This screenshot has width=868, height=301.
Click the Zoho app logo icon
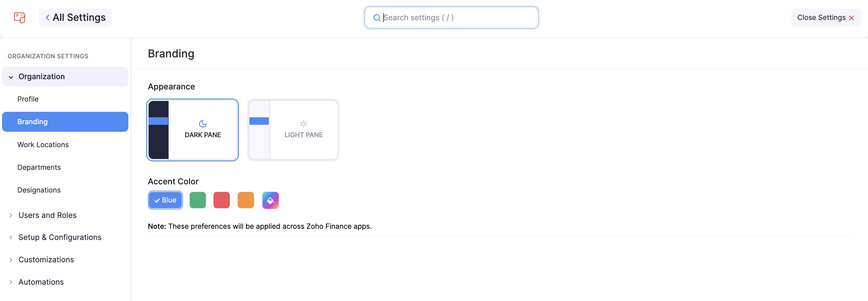pos(20,18)
